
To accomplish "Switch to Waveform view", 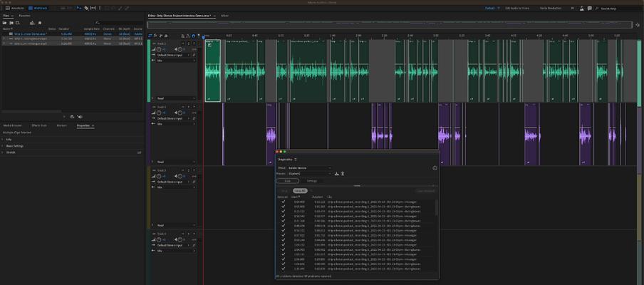I will tap(15, 8).
